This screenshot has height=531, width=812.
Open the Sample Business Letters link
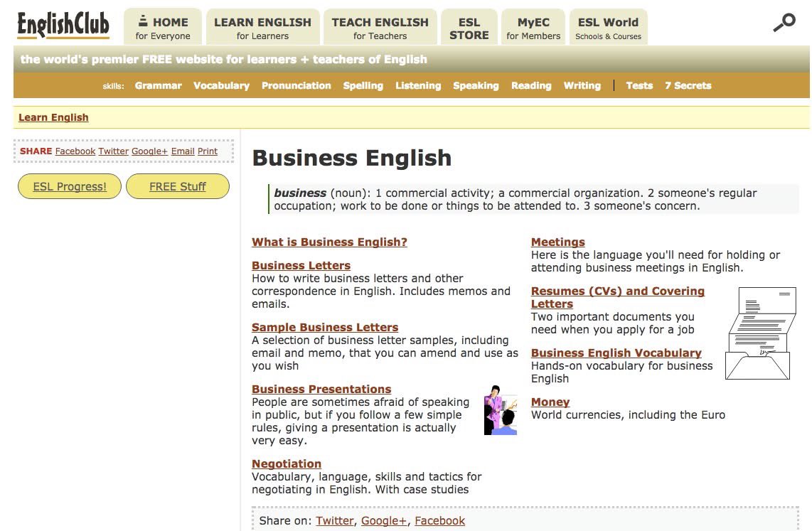325,327
